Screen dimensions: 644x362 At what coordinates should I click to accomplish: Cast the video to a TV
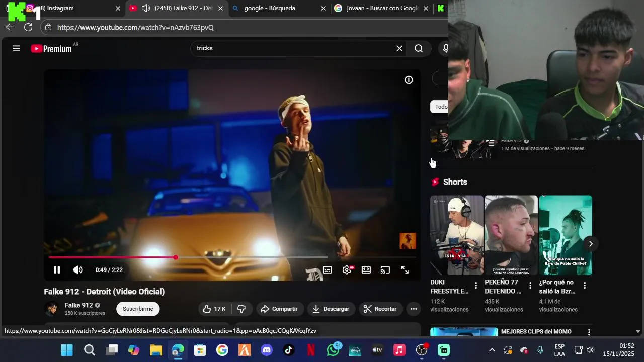tap(385, 270)
